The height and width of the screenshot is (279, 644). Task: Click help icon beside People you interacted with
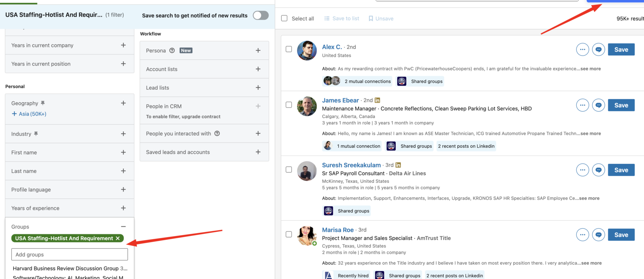[x=217, y=133]
